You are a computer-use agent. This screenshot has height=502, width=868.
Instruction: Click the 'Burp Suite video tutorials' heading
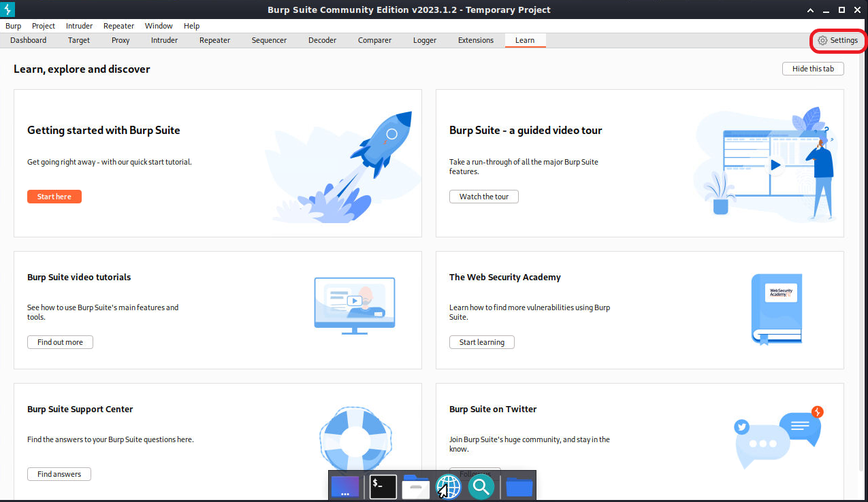(79, 277)
